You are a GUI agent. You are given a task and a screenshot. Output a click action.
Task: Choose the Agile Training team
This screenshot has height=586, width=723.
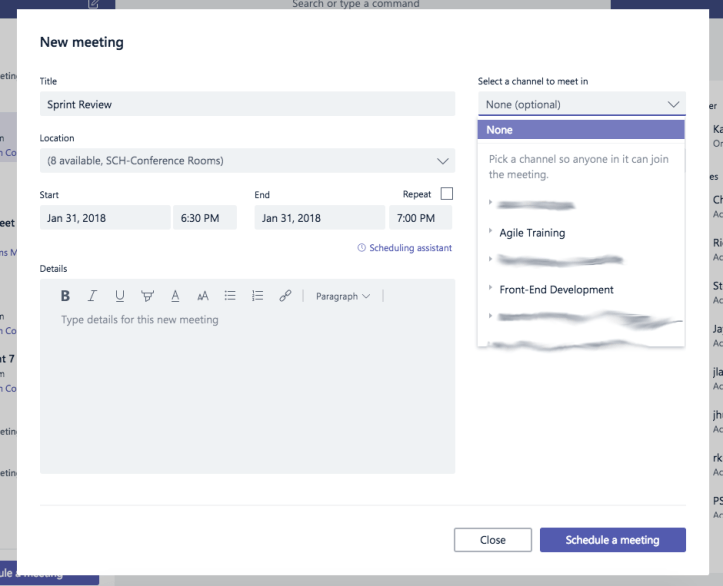[x=532, y=233]
